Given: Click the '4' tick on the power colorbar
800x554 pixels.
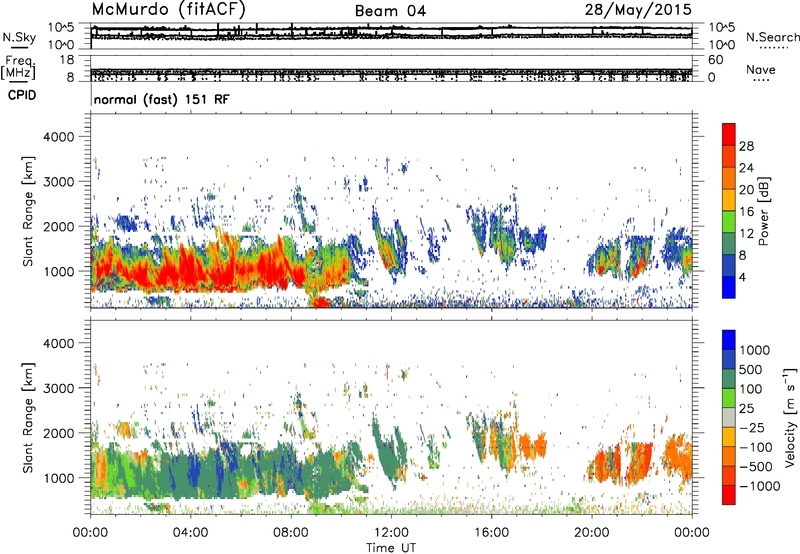Looking at the screenshot, I should (742, 278).
